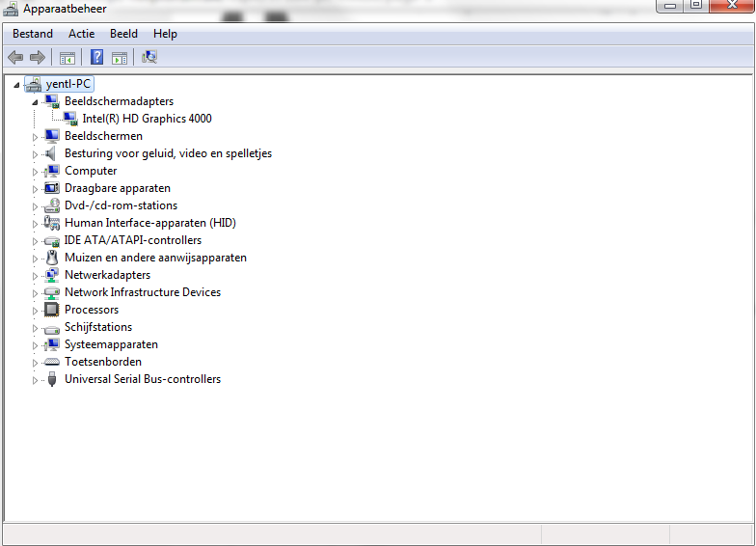This screenshot has height=546, width=756.
Task: Expand the Netwerkadapters node
Action: coord(35,276)
